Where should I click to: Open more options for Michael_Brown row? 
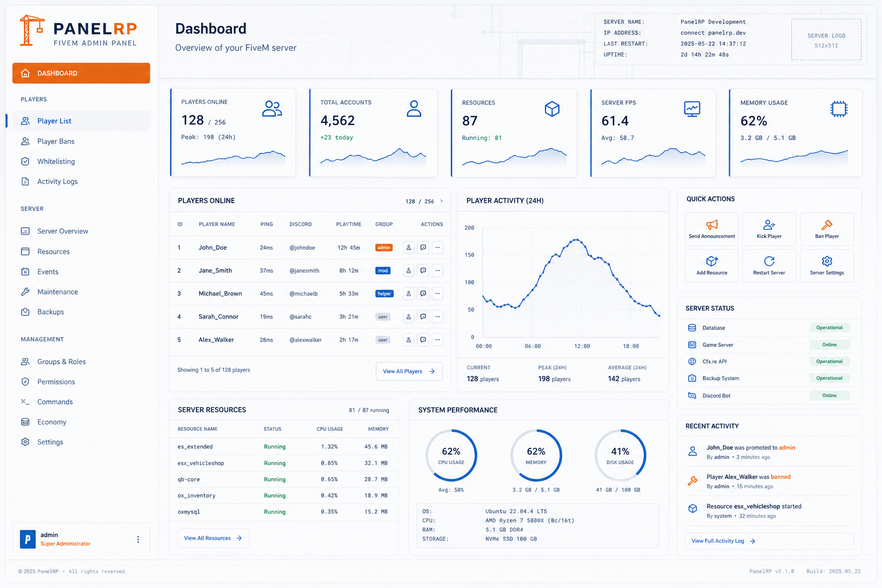pyautogui.click(x=438, y=293)
